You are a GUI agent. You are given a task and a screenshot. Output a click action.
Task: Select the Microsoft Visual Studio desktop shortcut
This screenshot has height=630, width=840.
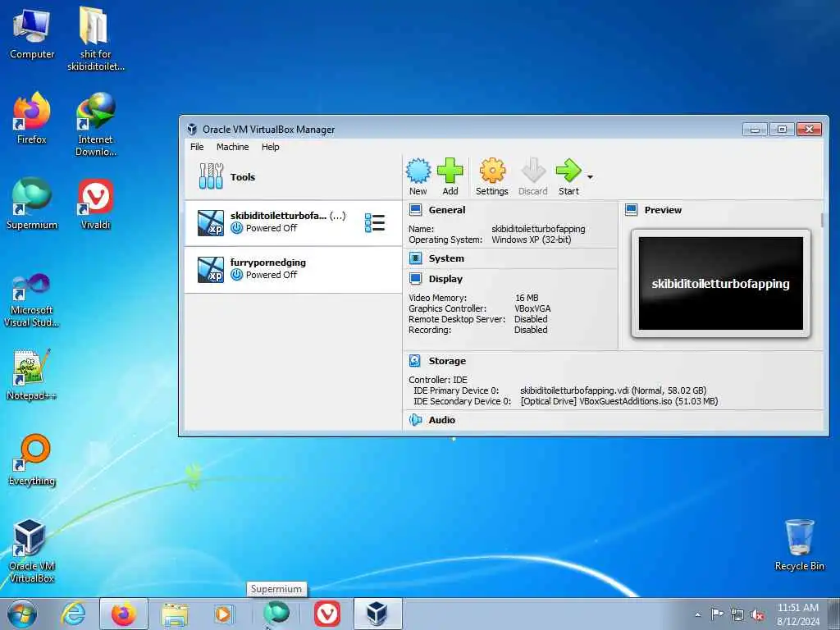coord(32,300)
